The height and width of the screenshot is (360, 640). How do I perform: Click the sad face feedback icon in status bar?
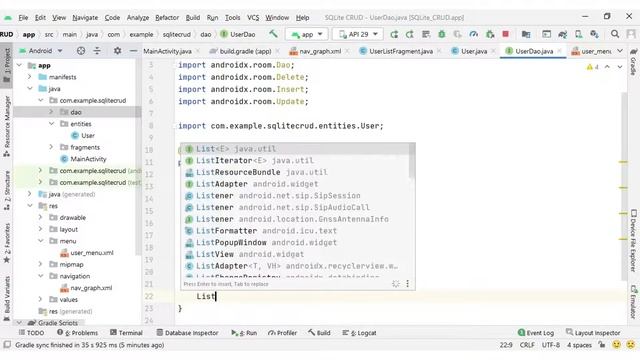tap(631, 345)
